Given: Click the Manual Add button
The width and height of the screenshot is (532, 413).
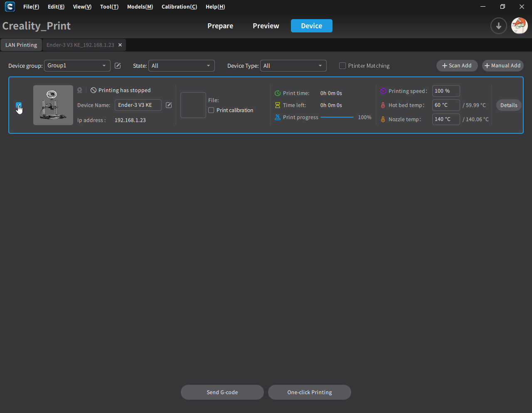Looking at the screenshot, I should [x=503, y=66].
